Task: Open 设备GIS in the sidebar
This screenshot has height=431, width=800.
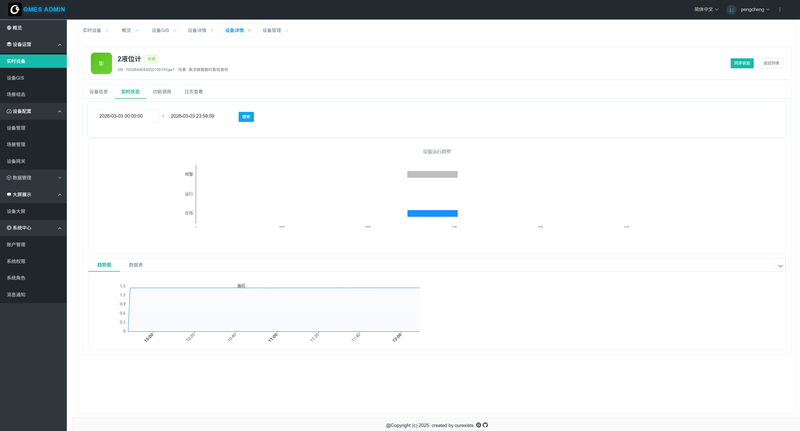Action: tap(16, 78)
